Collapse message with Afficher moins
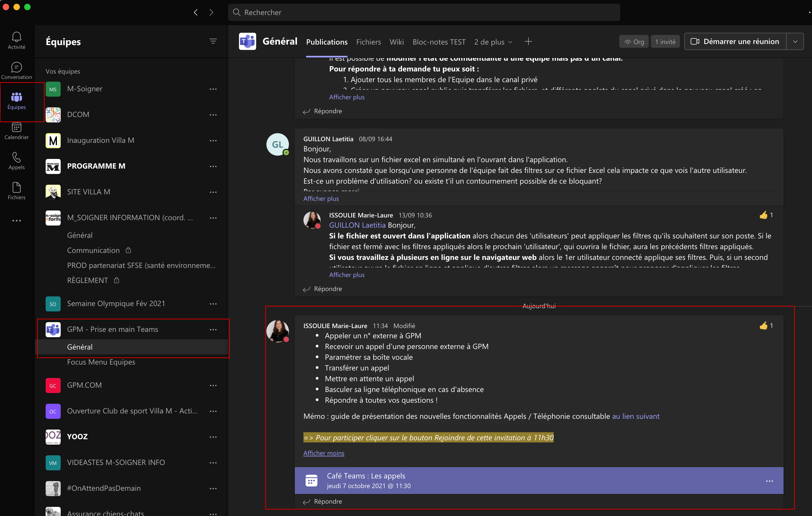Screen dimensions: 812x516 click(x=323, y=453)
